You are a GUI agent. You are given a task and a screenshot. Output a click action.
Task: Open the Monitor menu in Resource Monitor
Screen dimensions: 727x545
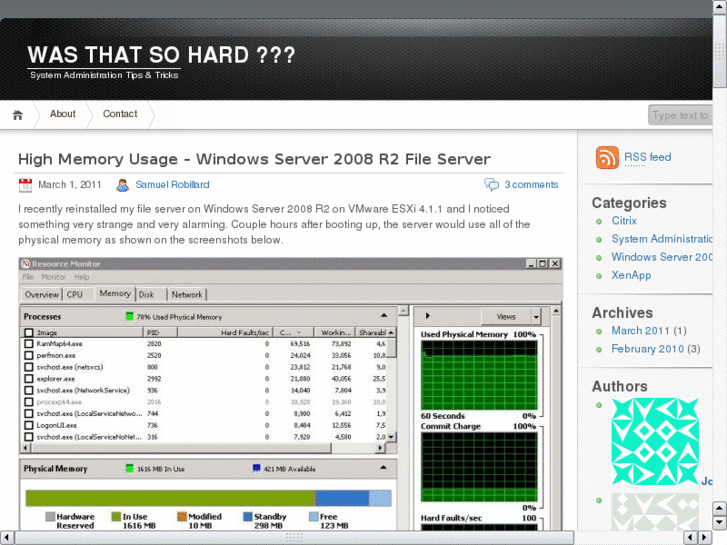[53, 277]
